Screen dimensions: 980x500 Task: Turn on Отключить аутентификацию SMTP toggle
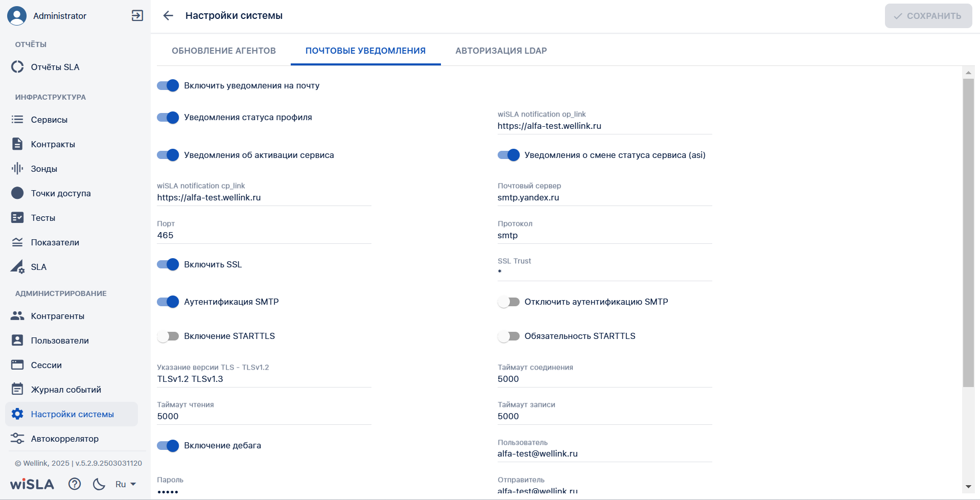pos(508,302)
